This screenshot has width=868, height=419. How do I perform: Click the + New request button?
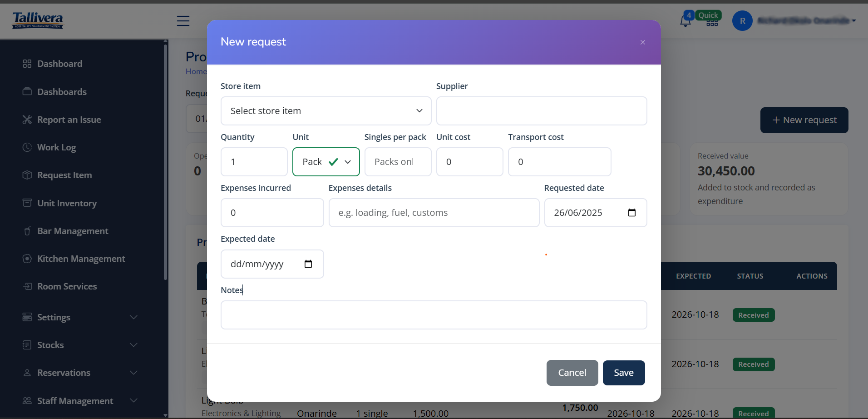coord(804,120)
